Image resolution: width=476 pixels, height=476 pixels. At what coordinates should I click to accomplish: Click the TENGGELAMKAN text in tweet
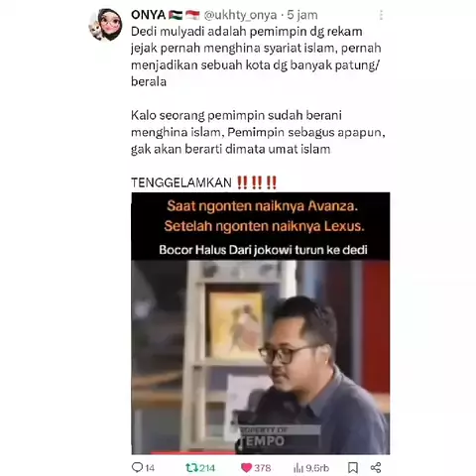[x=181, y=182]
